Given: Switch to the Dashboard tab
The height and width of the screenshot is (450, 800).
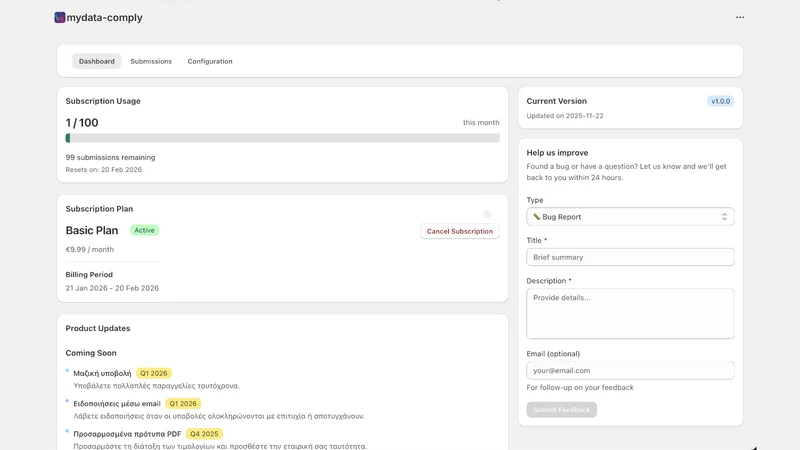Looking at the screenshot, I should click(x=96, y=61).
